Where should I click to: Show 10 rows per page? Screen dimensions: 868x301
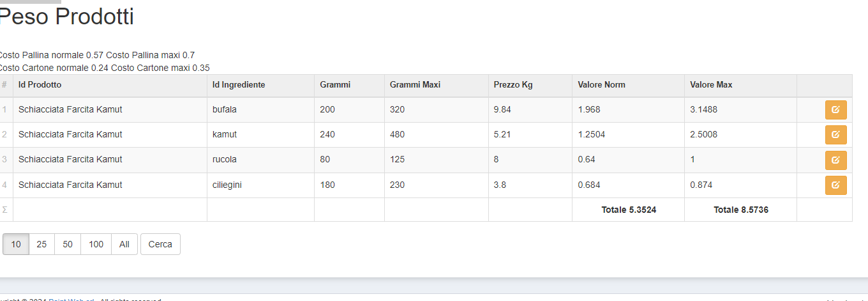[x=16, y=244]
